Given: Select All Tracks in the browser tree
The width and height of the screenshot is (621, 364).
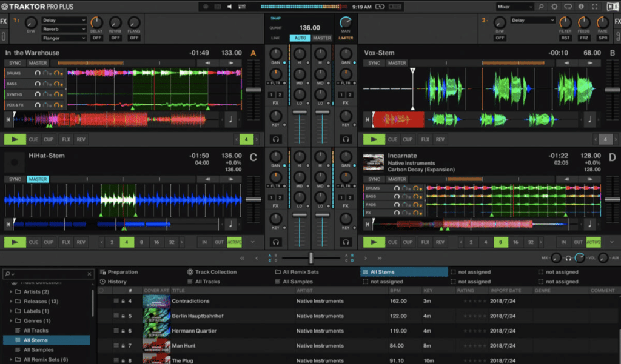Looking at the screenshot, I should click(36, 330).
